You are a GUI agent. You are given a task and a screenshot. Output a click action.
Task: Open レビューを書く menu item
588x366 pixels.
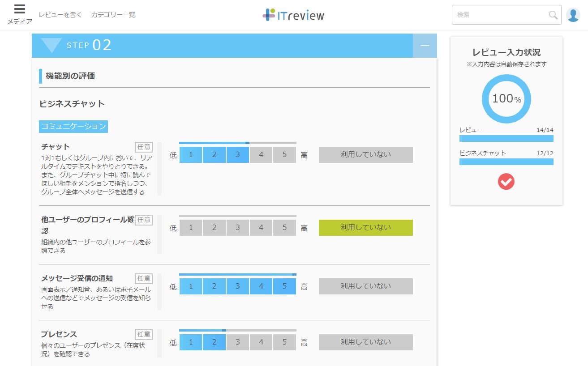coord(60,14)
